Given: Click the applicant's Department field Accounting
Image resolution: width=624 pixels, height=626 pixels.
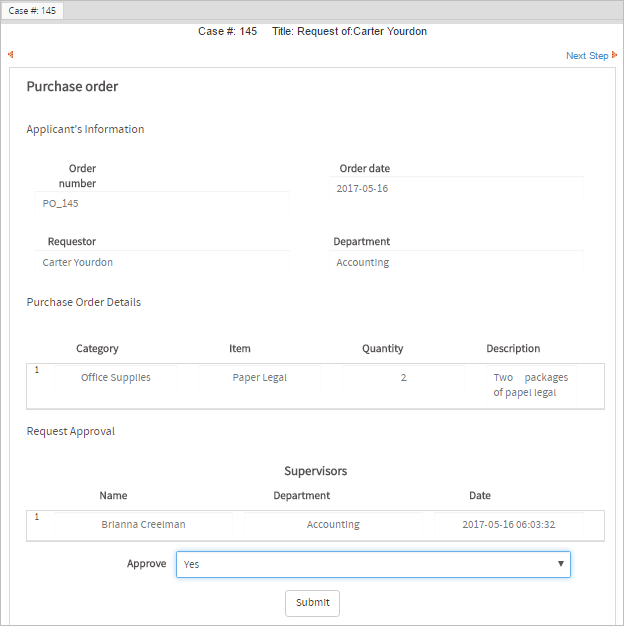Looking at the screenshot, I should tap(456, 262).
